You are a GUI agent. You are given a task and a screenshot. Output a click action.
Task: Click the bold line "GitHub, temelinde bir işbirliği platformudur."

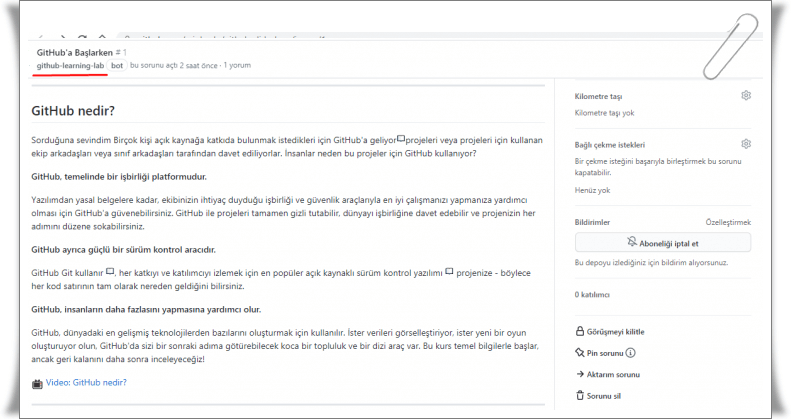pyautogui.click(x=119, y=177)
